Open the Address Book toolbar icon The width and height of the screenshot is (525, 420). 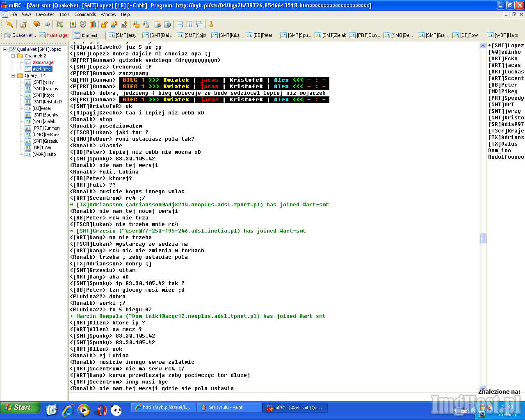[x=73, y=24]
